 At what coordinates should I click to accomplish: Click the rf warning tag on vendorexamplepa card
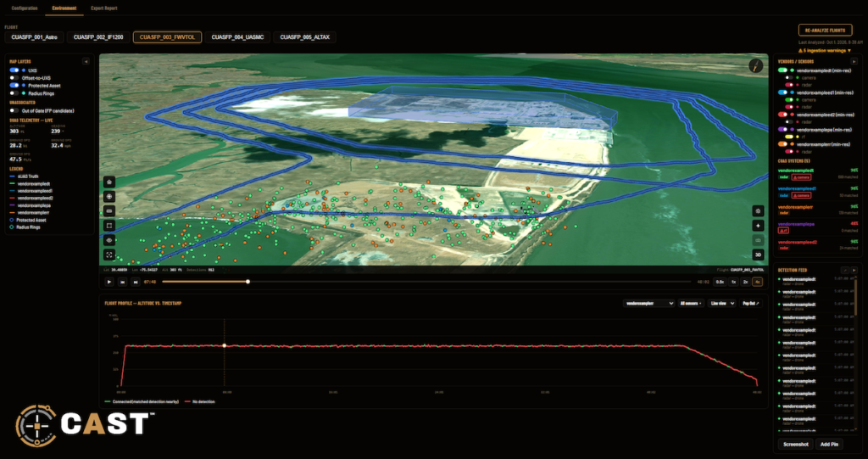coord(783,230)
